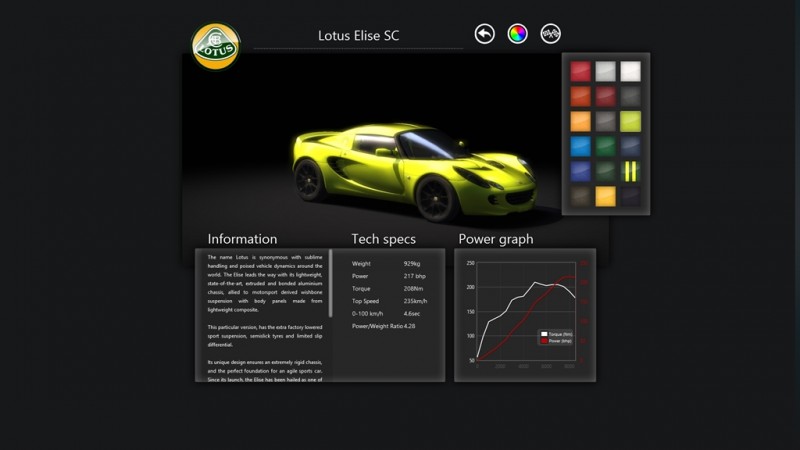Select the white paint swatch
The width and height of the screenshot is (800, 450).
[x=631, y=71]
